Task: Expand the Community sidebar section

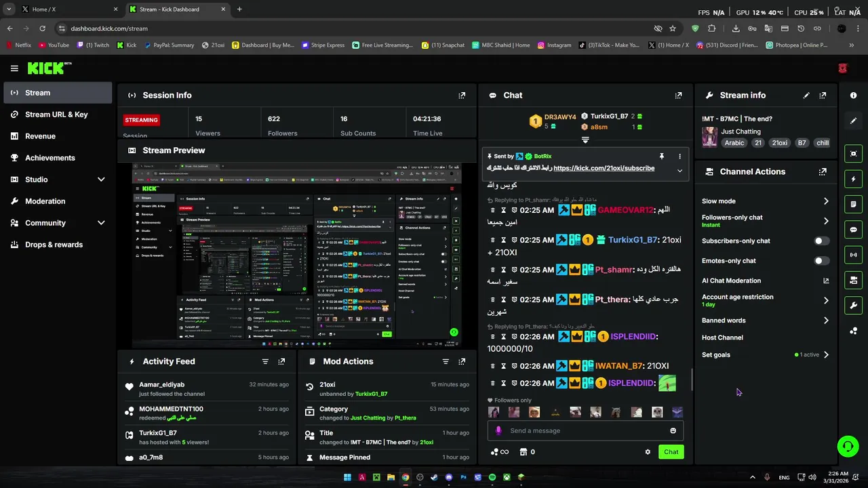Action: tap(101, 223)
